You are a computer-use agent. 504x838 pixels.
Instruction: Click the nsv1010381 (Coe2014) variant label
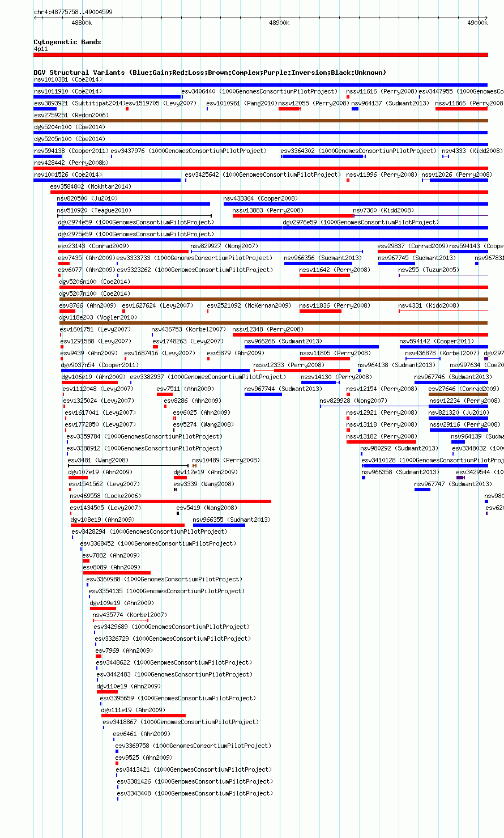68,80
